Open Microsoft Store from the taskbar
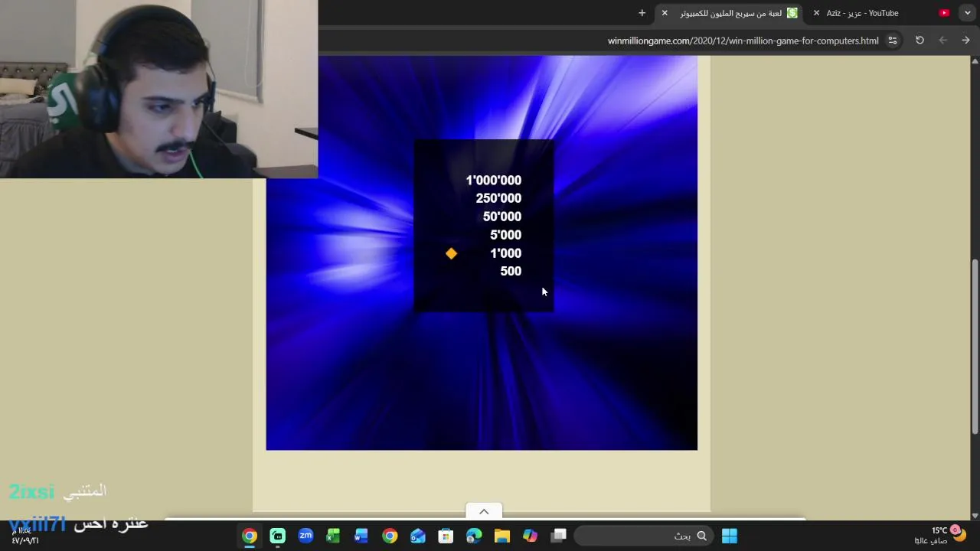Screen dimensions: 980x551 click(446, 536)
